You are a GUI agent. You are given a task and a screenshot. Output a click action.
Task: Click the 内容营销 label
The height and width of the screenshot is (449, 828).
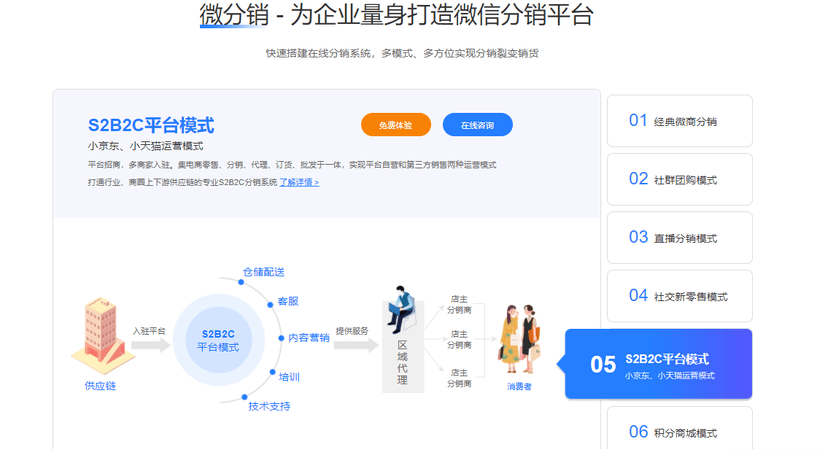(309, 338)
